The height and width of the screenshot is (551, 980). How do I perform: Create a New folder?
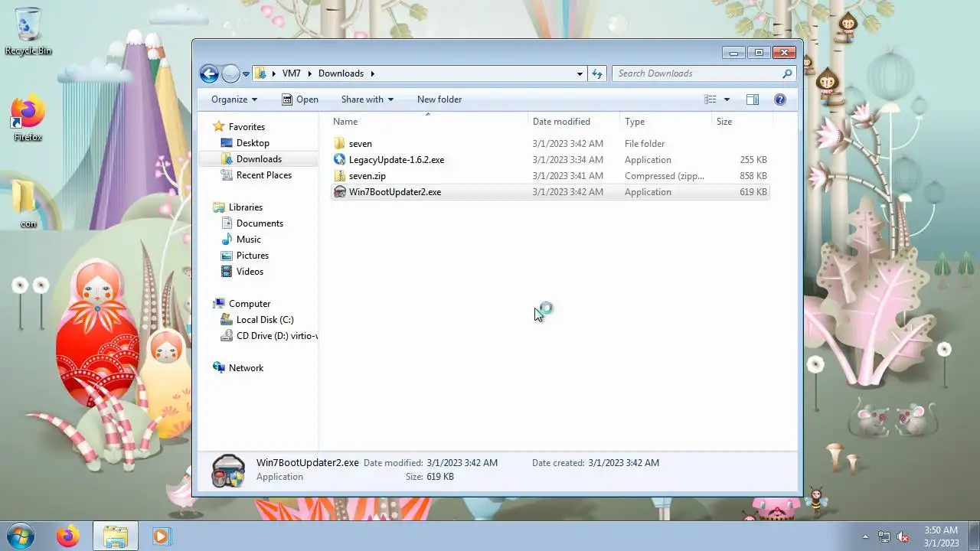coord(439,99)
